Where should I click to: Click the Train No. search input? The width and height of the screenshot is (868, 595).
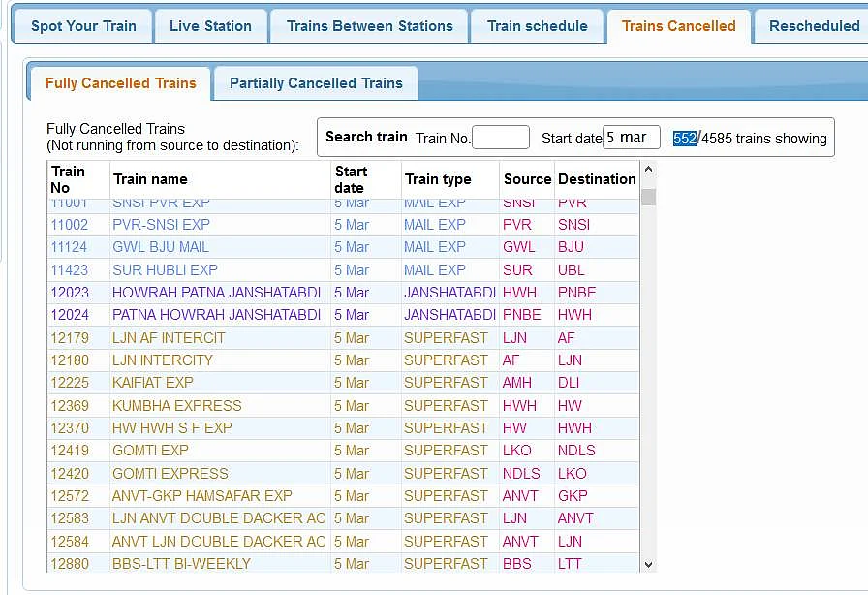click(x=501, y=138)
